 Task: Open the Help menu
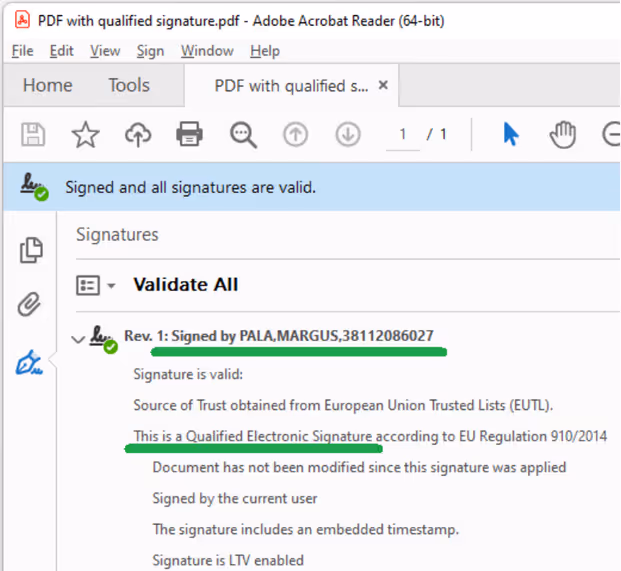coord(265,51)
